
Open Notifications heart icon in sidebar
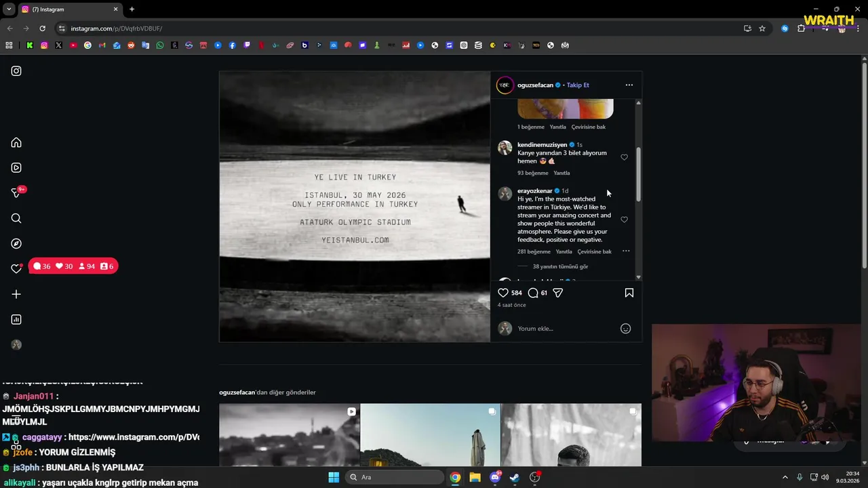pyautogui.click(x=16, y=268)
